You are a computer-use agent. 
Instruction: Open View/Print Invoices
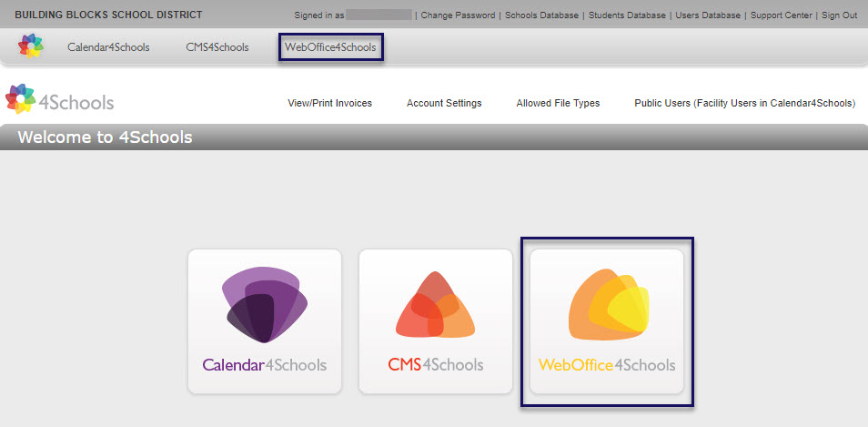330,103
